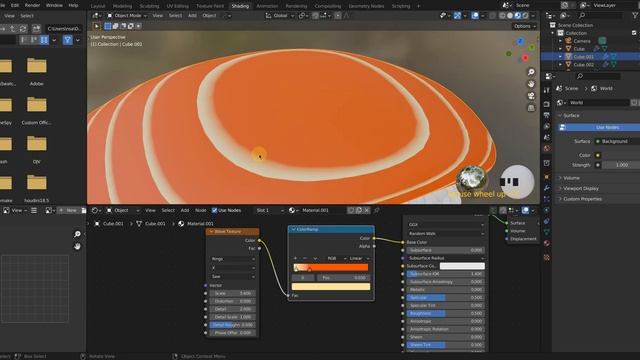Switch perspective/orthographic grid icon in viewport
640x360 pixels.
[x=531, y=108]
